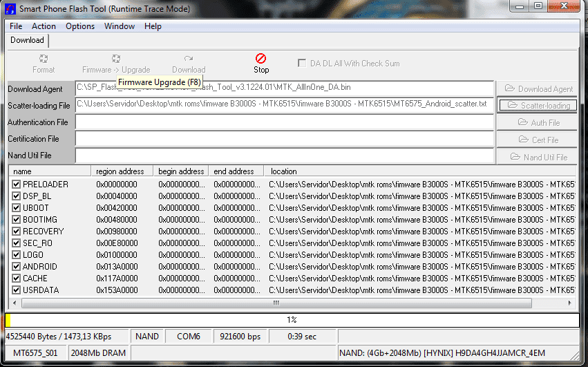Screen dimensions: 588x367
Task: Click the 1% download progress bar
Action: tap(292, 320)
